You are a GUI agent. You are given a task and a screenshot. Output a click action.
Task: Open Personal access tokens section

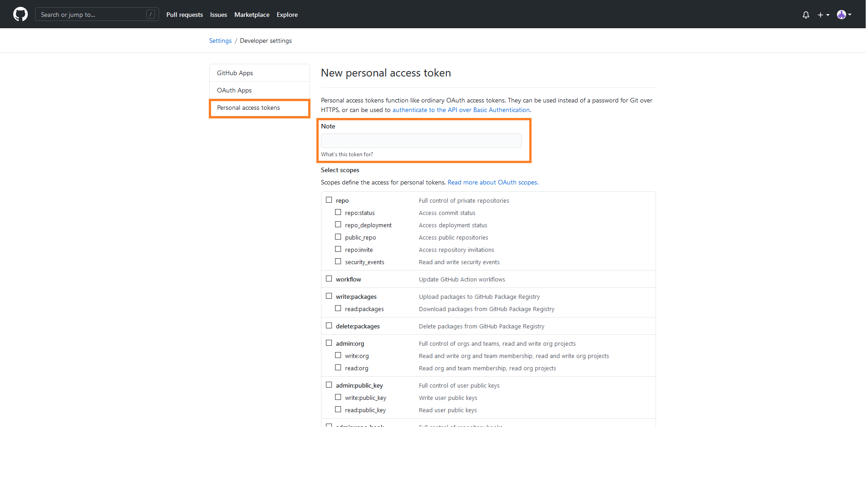[x=248, y=107]
